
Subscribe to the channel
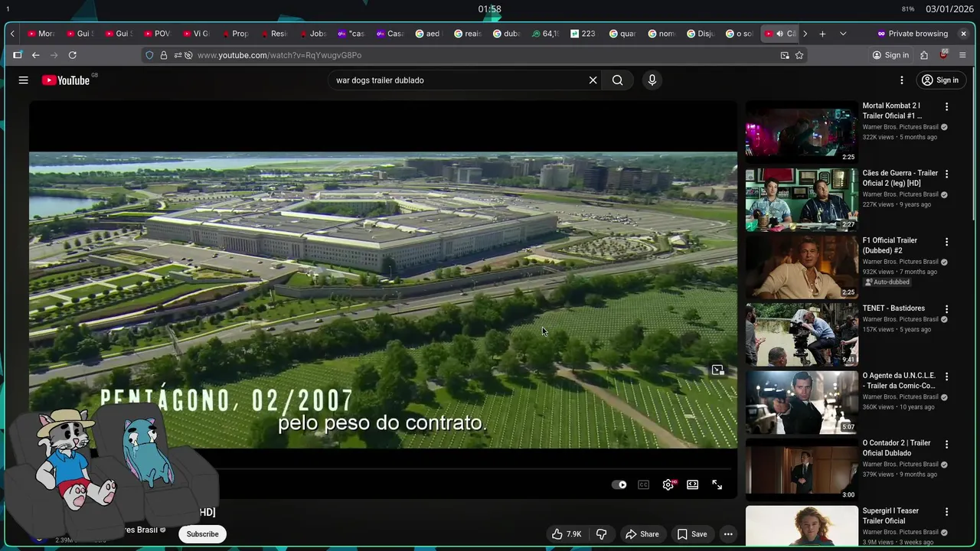(203, 534)
